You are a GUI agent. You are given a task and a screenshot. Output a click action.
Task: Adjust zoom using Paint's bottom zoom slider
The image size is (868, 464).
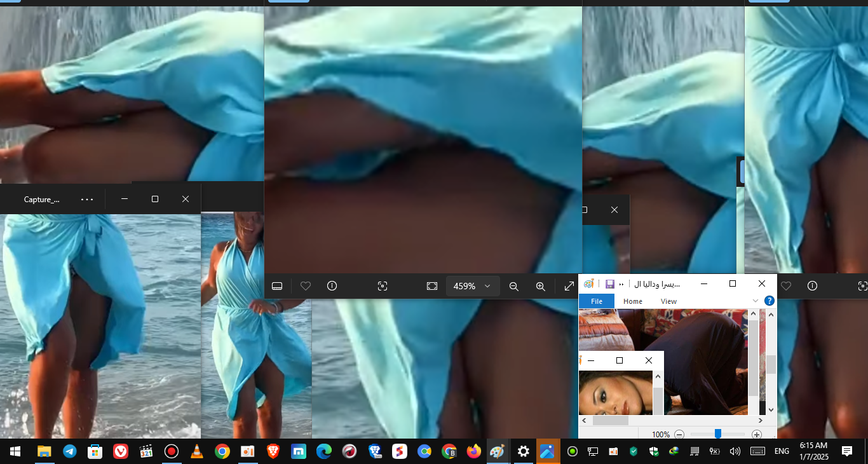[718, 434]
